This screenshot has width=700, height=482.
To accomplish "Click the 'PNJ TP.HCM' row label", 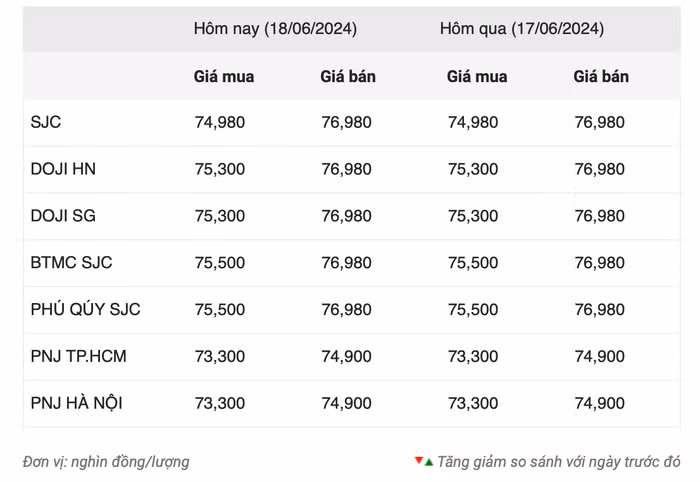I will (78, 356).
